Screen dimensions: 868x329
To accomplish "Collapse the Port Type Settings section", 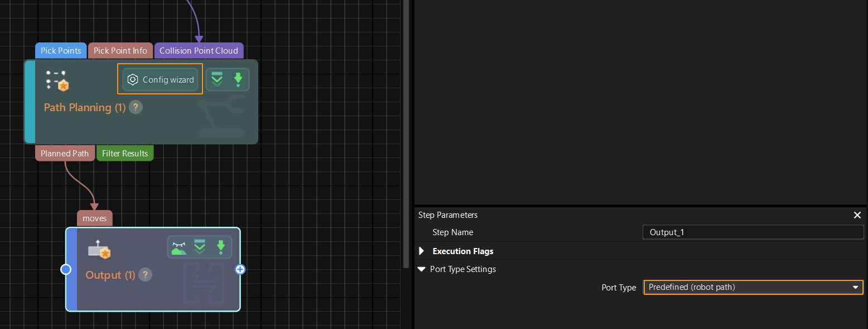I will coord(422,269).
